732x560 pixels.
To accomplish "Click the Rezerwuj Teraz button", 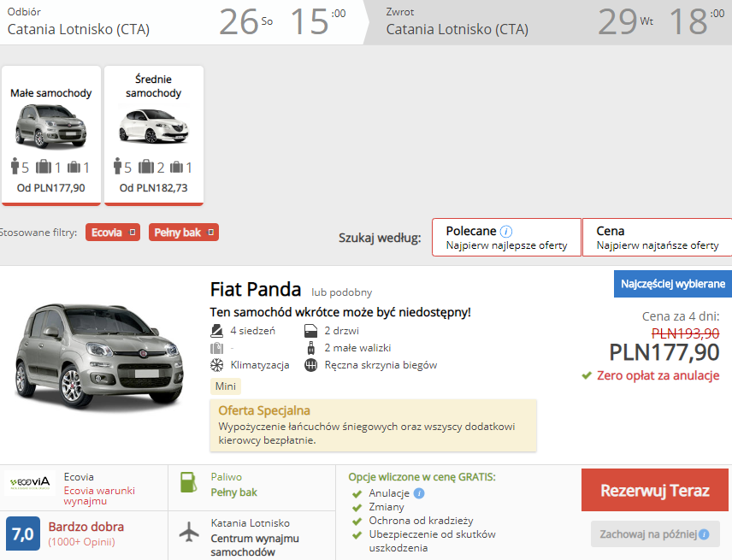I will click(x=654, y=491).
